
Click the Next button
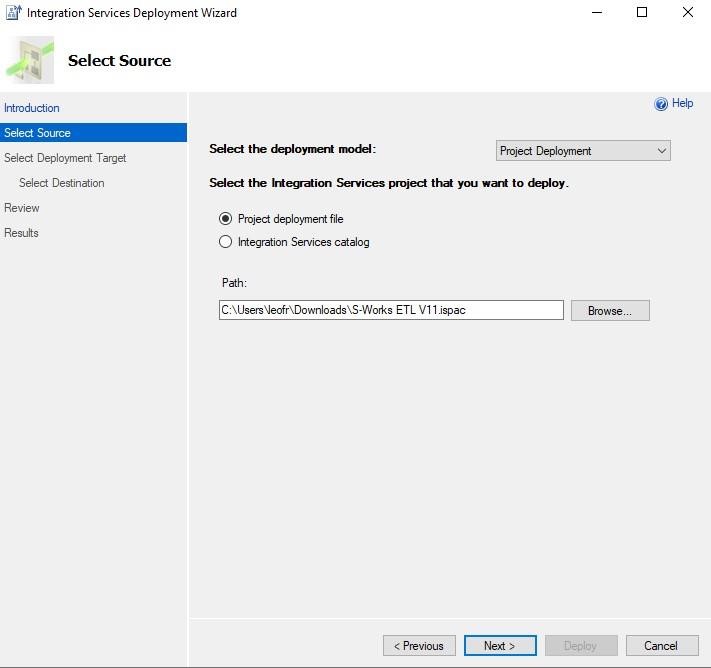pyautogui.click(x=500, y=645)
